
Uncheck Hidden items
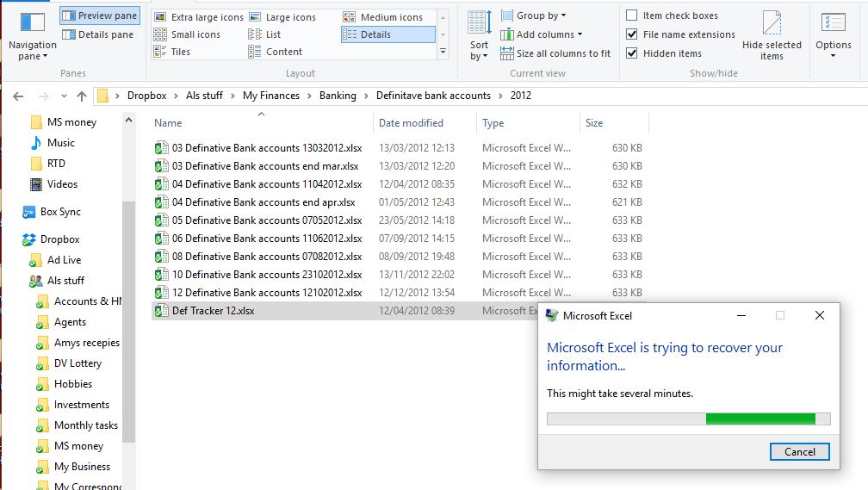[x=632, y=53]
